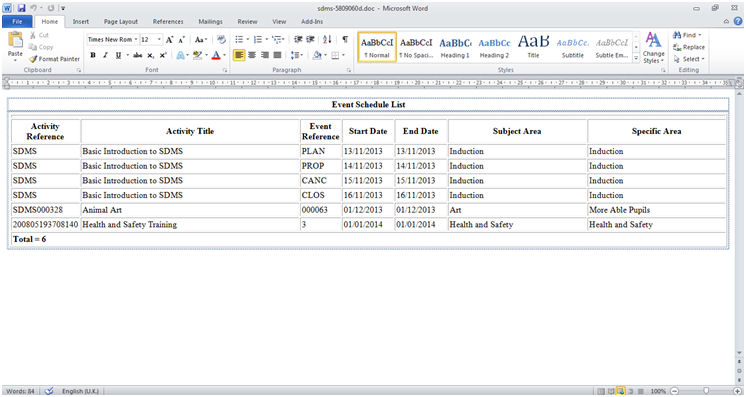Apply strikethrough formatting
Viewport: 746px width, 397px height.
click(x=138, y=55)
